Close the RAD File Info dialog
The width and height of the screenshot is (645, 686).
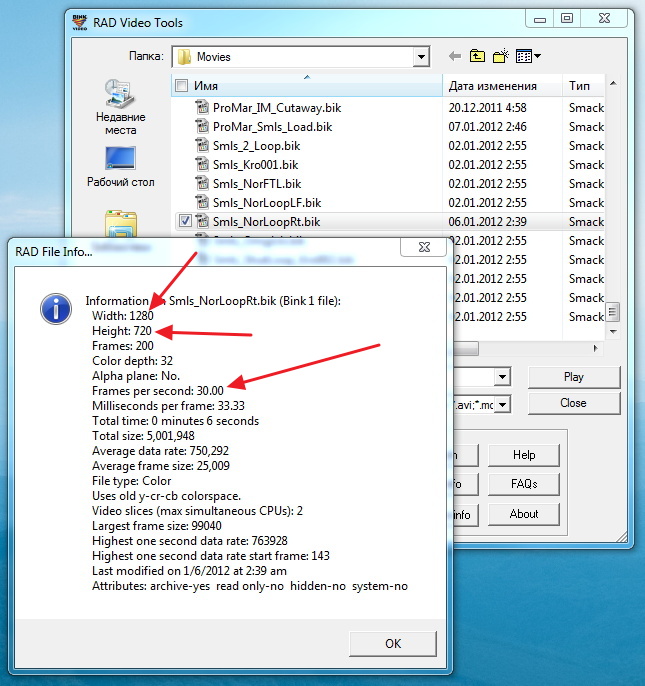coord(424,247)
